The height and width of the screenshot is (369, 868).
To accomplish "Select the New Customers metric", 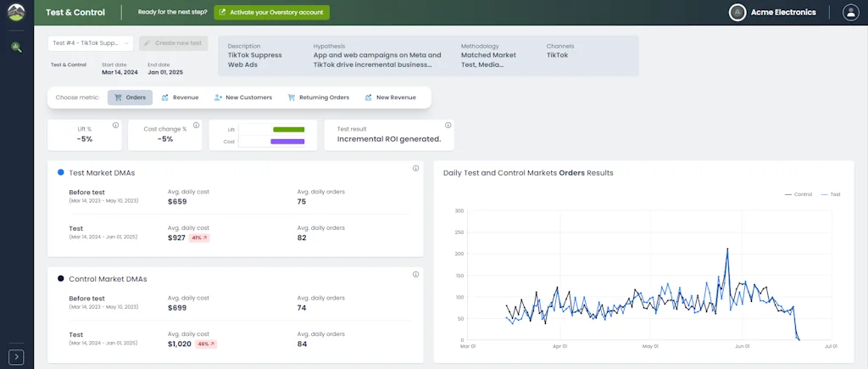I will (x=243, y=98).
